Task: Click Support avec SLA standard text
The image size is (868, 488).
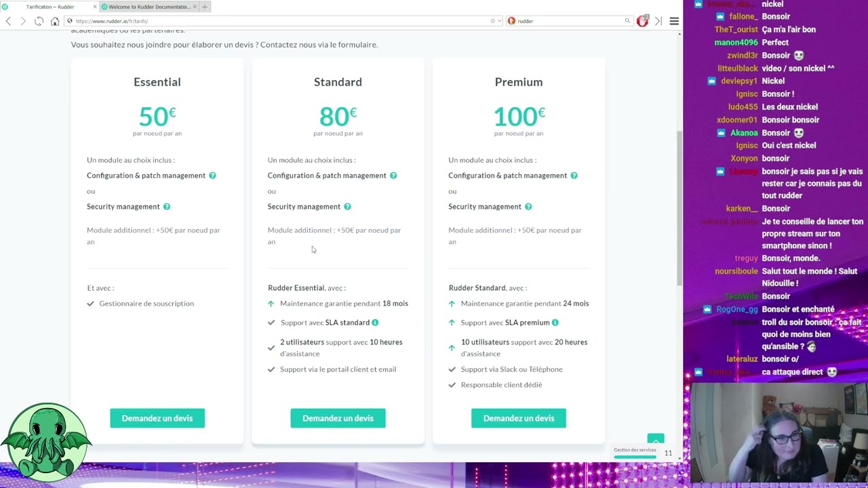Action: pyautogui.click(x=325, y=323)
